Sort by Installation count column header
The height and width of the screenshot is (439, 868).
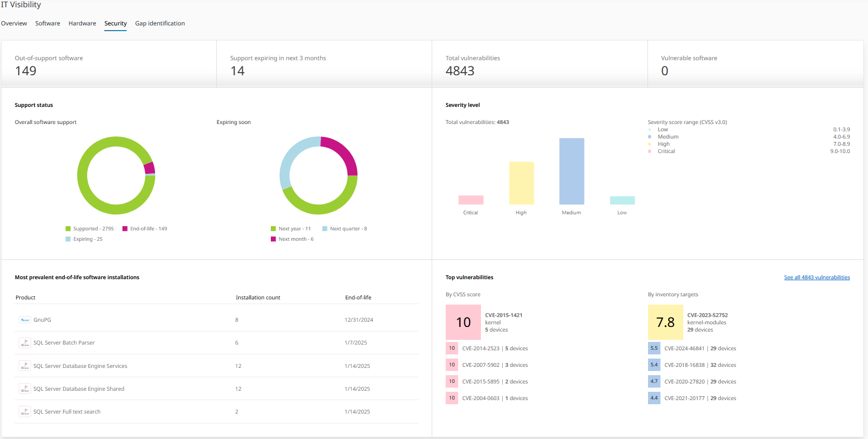[x=258, y=298]
